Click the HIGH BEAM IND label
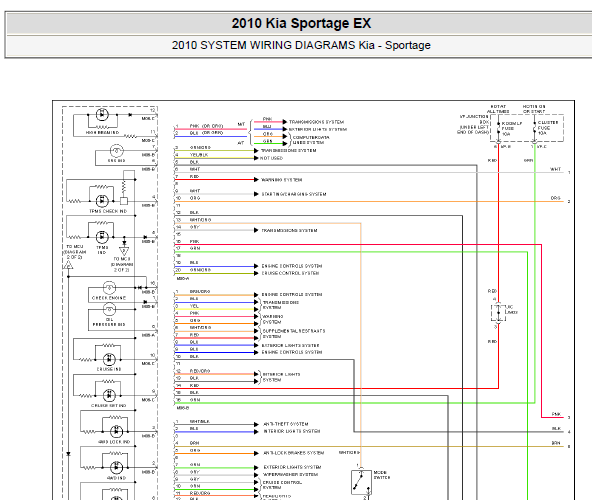Image resolution: width=592 pixels, height=500 pixels. pyautogui.click(x=102, y=133)
